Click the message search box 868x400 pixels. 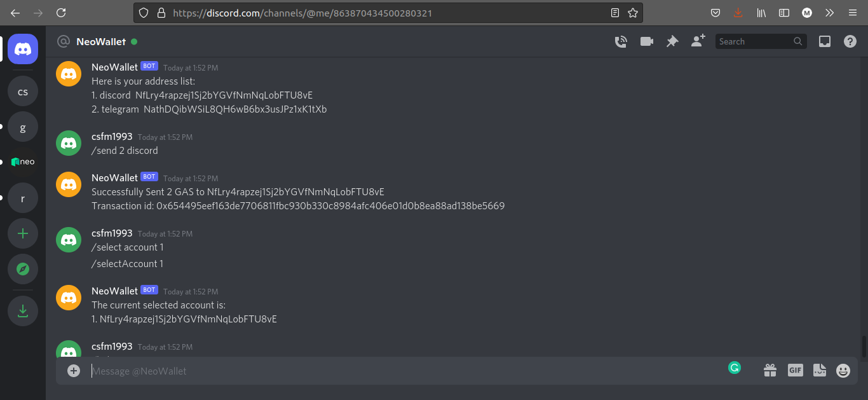coord(761,41)
